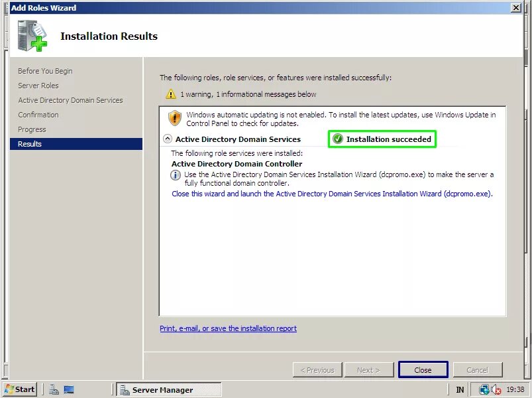The height and width of the screenshot is (398, 532).
Task: Click the muted volume tray icon
Action: click(x=496, y=389)
